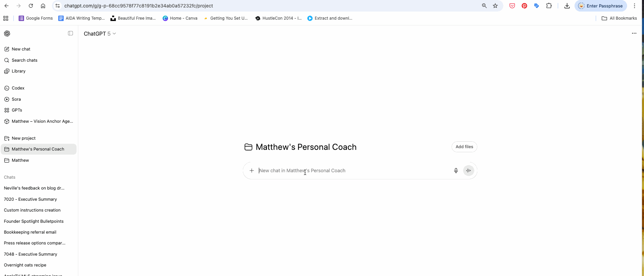Open the three-dot options menu top right

pyautogui.click(x=634, y=33)
